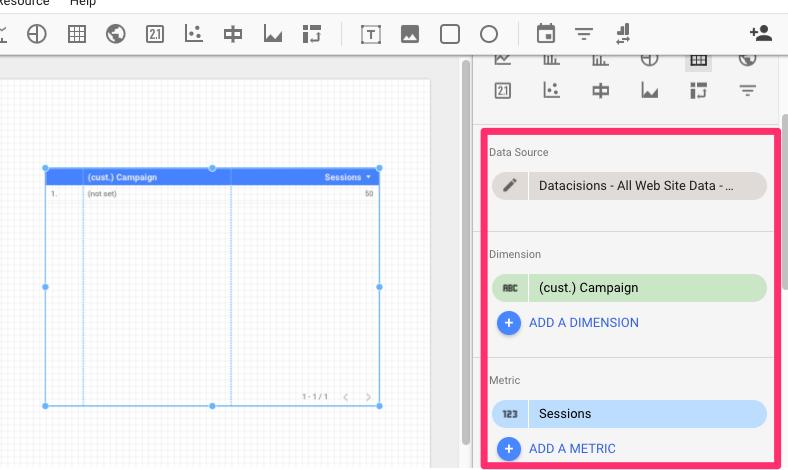Select the Text box tool
The width and height of the screenshot is (788, 470).
(371, 35)
